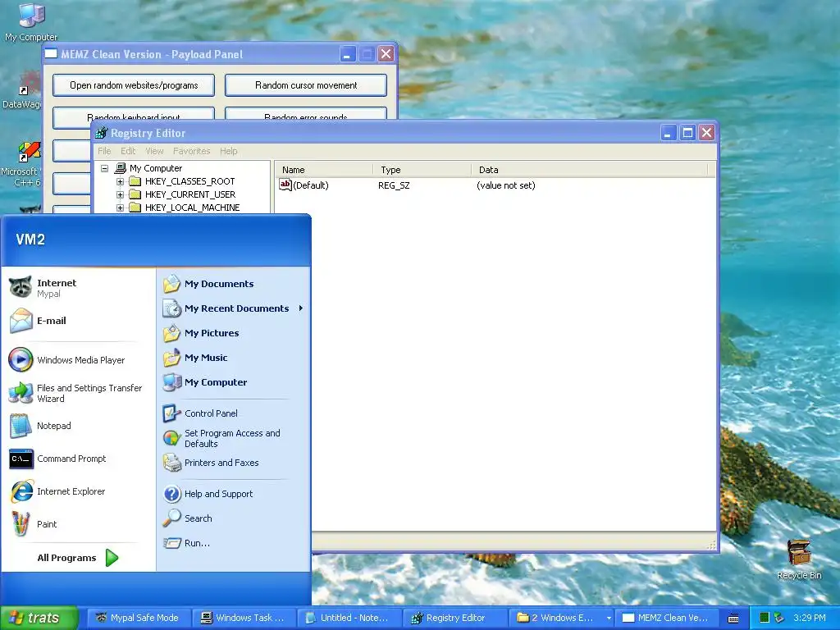
Task: Switch to Untitled - Notepad taskbar button
Action: point(348,618)
